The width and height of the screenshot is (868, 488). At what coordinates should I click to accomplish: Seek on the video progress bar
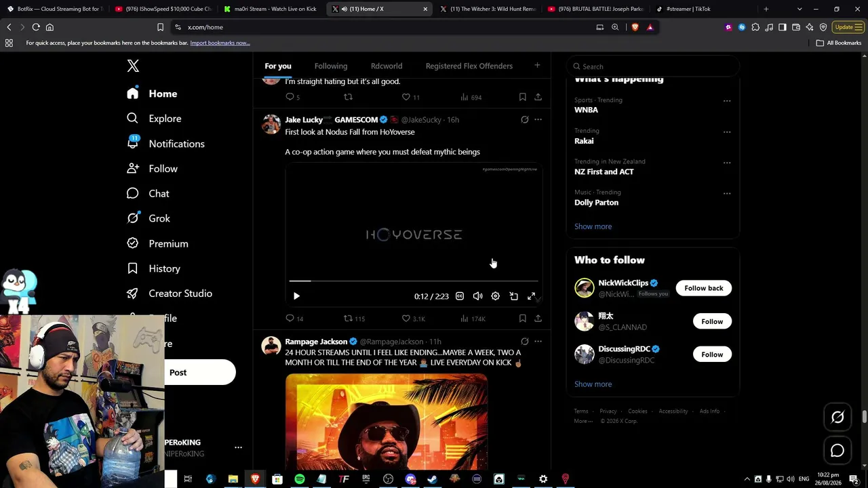414,281
